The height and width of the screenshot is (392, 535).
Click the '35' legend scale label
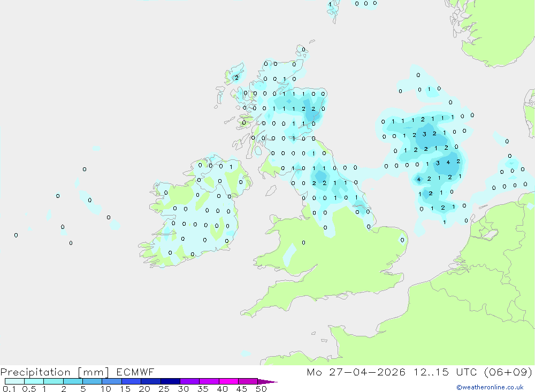pyautogui.click(x=203, y=389)
